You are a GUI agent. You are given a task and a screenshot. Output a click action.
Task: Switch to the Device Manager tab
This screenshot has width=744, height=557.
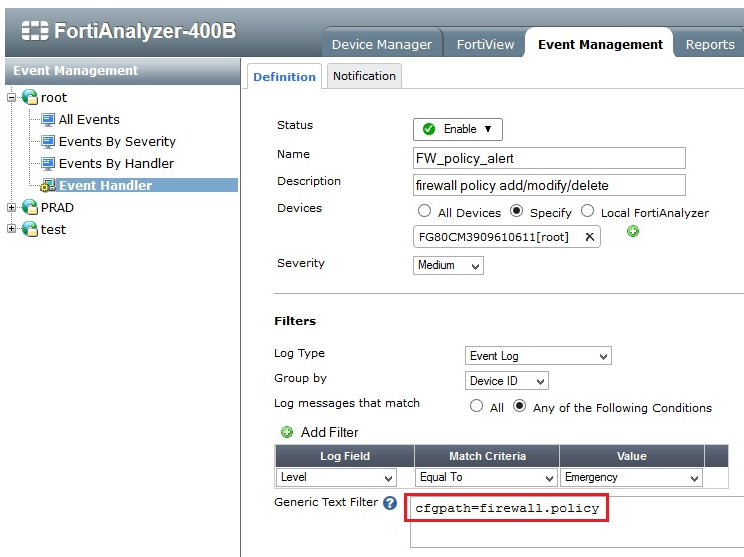(382, 44)
